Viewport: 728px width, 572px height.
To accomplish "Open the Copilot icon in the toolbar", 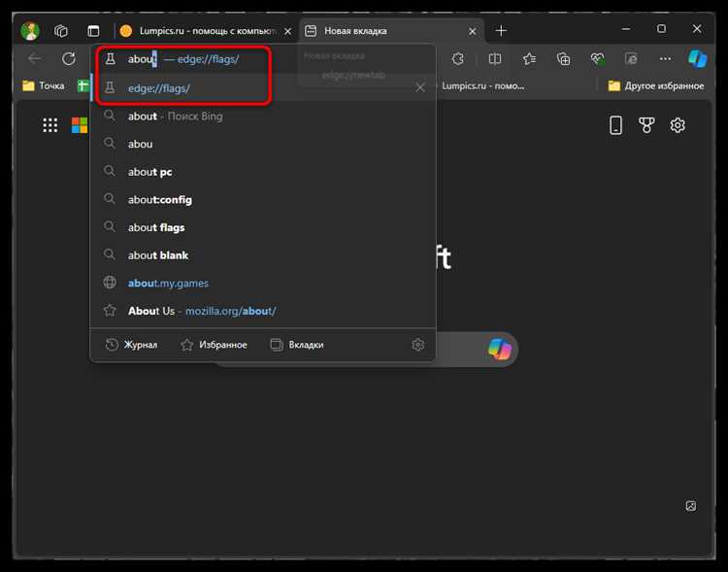I will pos(697,59).
